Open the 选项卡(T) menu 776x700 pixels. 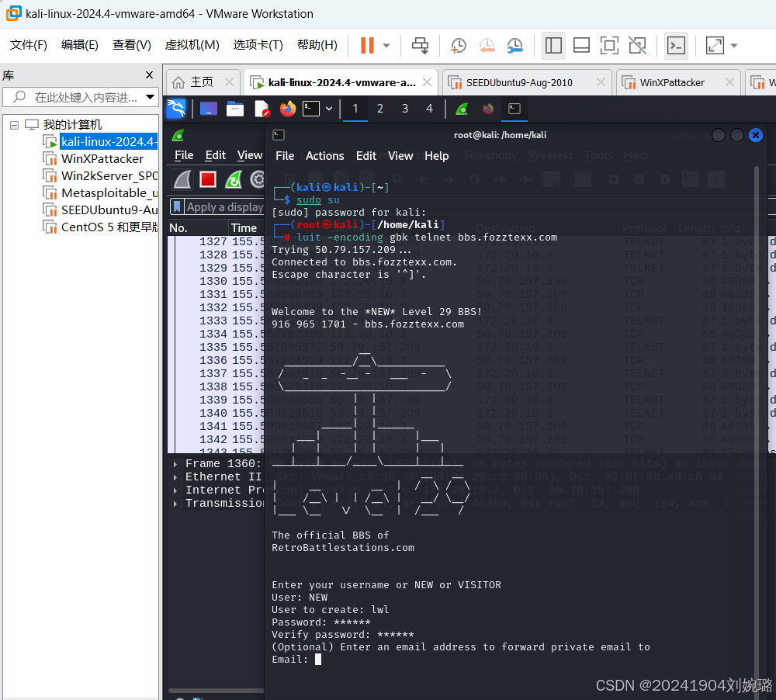click(x=258, y=45)
